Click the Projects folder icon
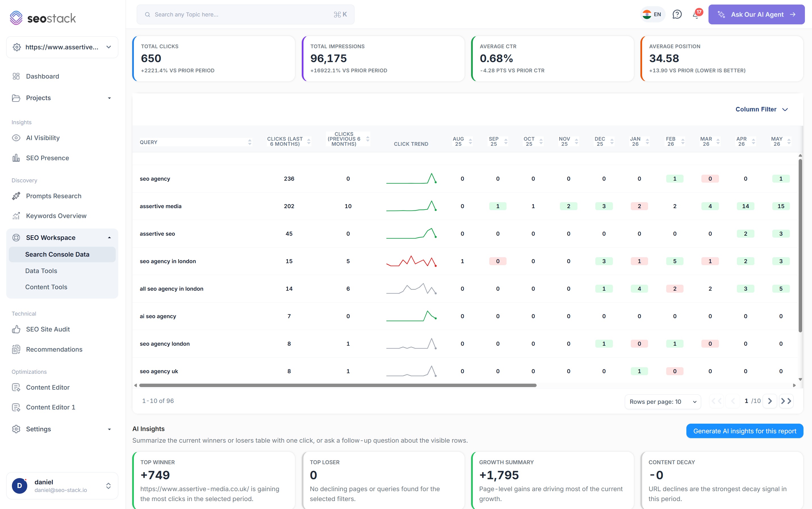Screen dimensions: 812x509 [x=16, y=98]
